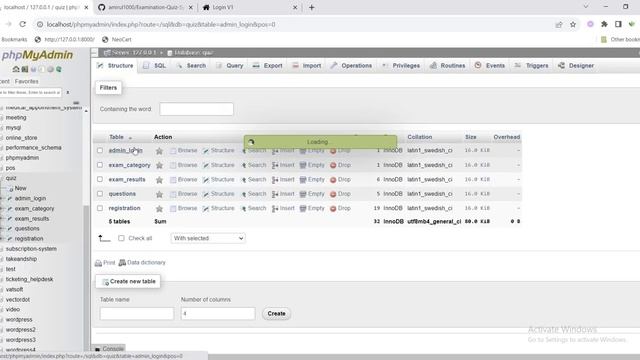Open the SQL tab

tap(155, 65)
